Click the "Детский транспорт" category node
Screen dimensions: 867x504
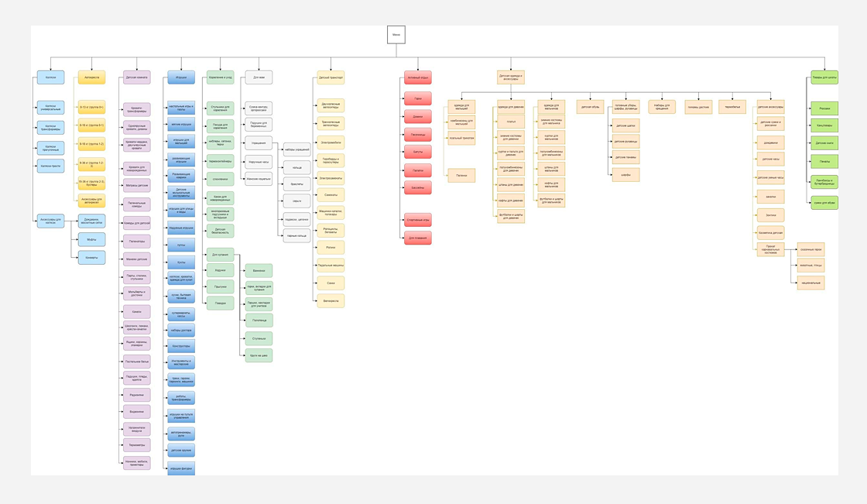tap(331, 77)
